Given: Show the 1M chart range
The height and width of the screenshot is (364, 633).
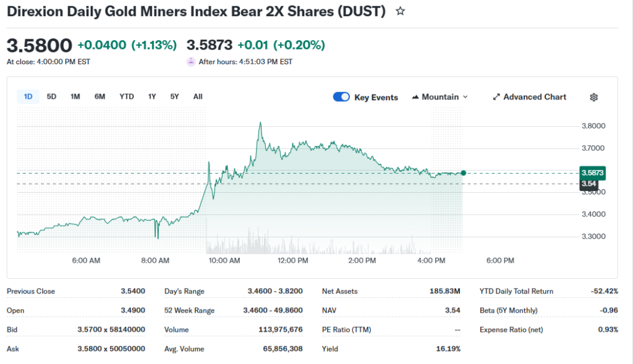Looking at the screenshot, I should [75, 96].
